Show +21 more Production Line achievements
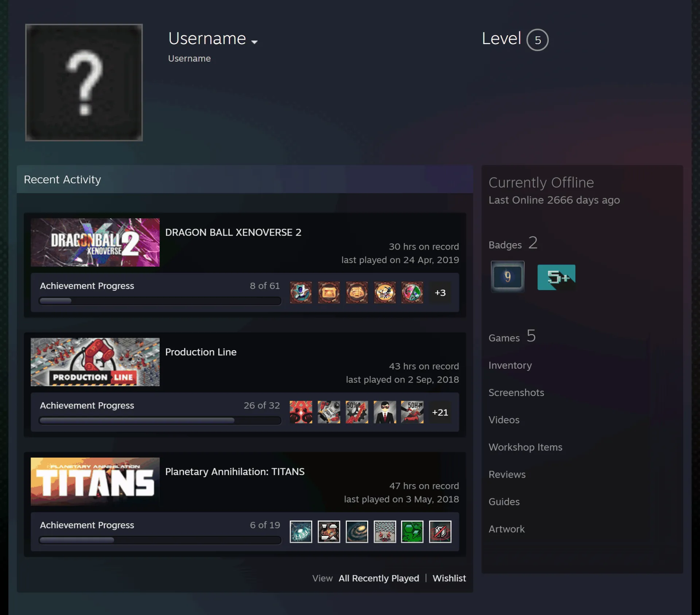 [440, 412]
